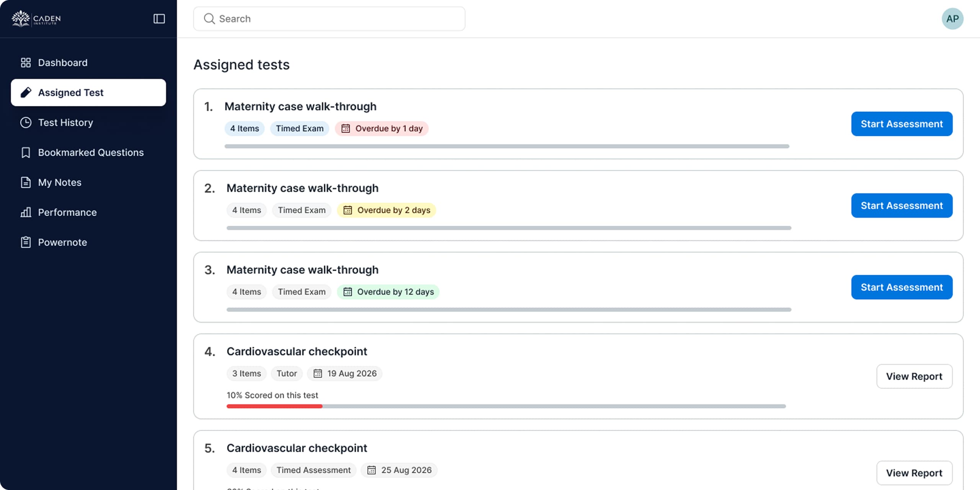View Report for test 4 Cardiovascular checkpoint
The width and height of the screenshot is (980, 490).
click(914, 376)
